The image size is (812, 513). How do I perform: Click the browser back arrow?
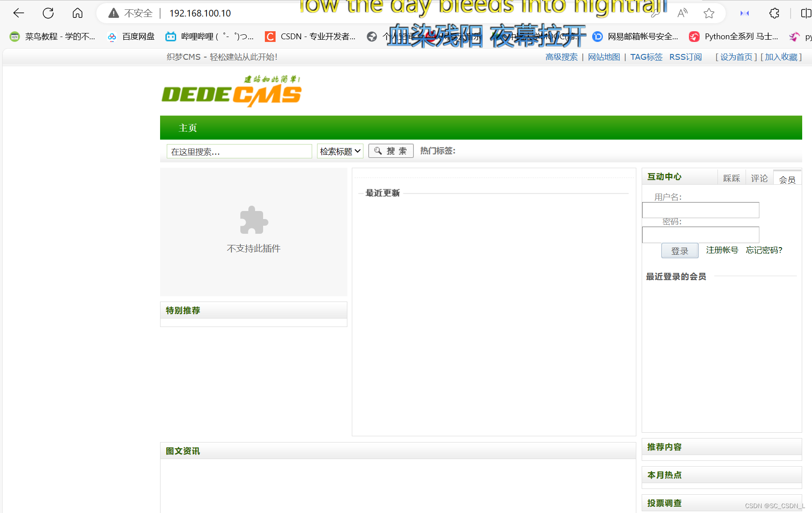click(x=19, y=13)
